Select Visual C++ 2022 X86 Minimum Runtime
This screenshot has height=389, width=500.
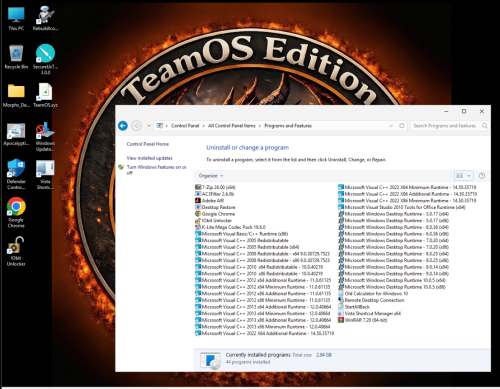(407, 201)
